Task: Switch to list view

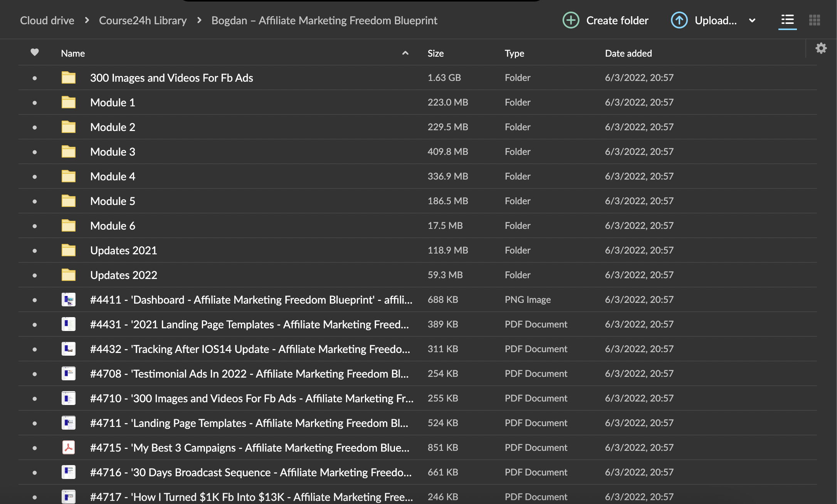Action: (787, 20)
